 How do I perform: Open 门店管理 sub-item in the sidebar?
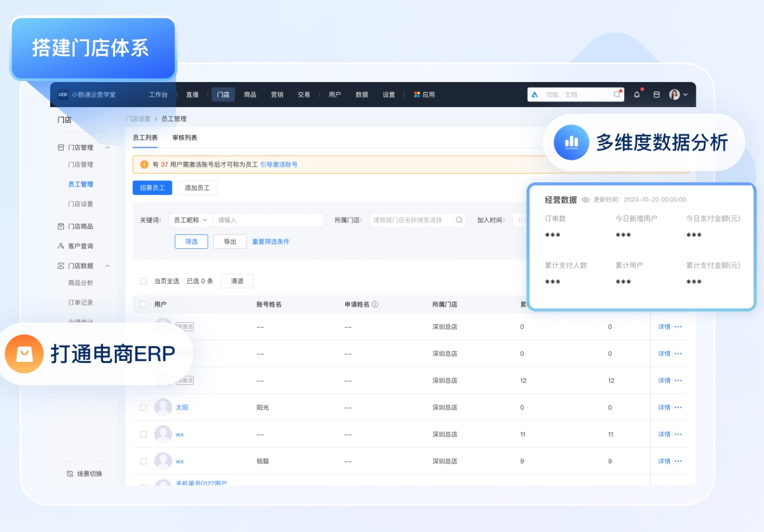pyautogui.click(x=81, y=165)
